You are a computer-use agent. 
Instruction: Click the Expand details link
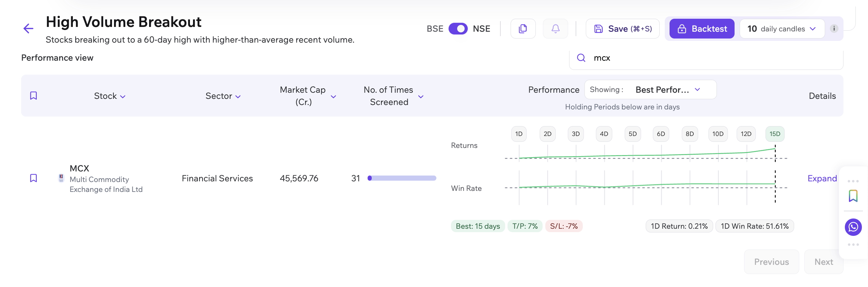pos(822,178)
